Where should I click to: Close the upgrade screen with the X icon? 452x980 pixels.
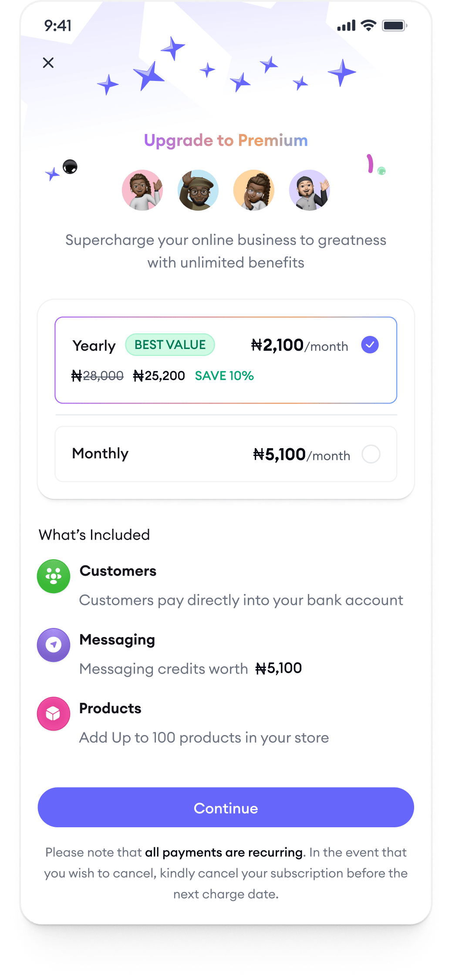(x=48, y=63)
